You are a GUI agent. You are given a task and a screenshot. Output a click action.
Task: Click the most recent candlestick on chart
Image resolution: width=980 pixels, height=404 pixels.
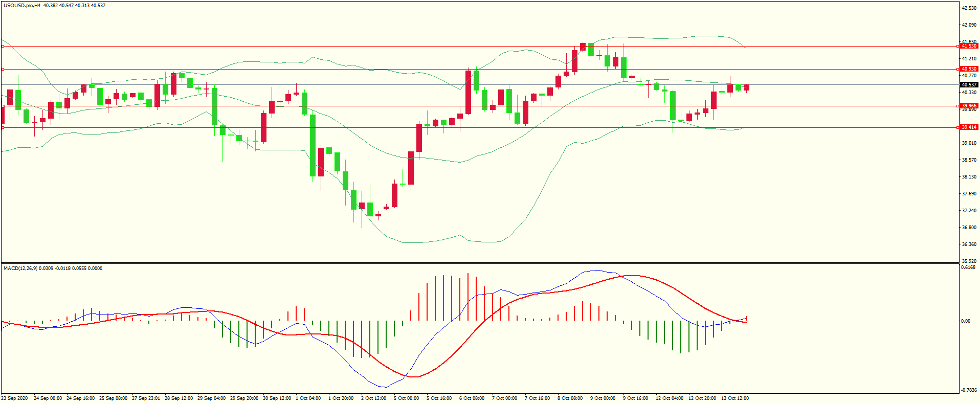(x=747, y=87)
